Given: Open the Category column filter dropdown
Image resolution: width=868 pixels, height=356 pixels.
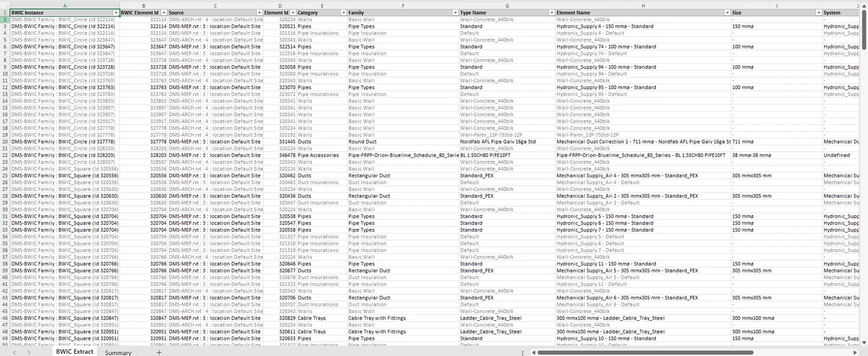Looking at the screenshot, I should (x=343, y=12).
